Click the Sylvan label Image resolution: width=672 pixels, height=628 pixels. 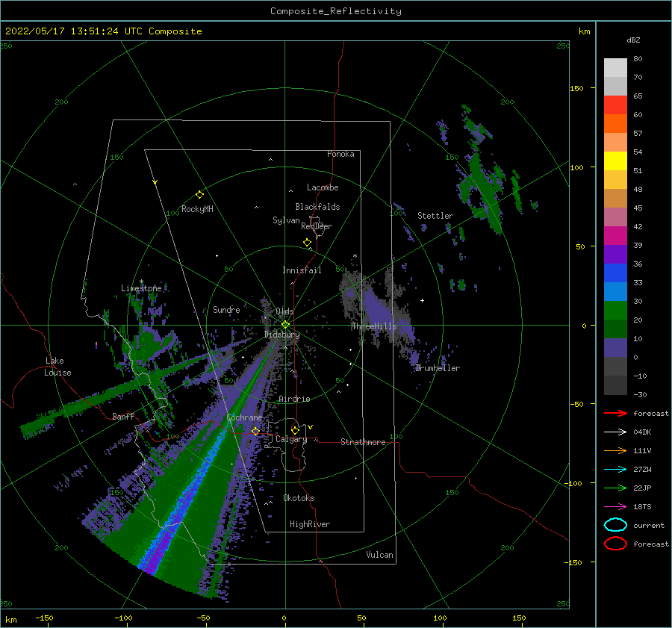click(286, 220)
